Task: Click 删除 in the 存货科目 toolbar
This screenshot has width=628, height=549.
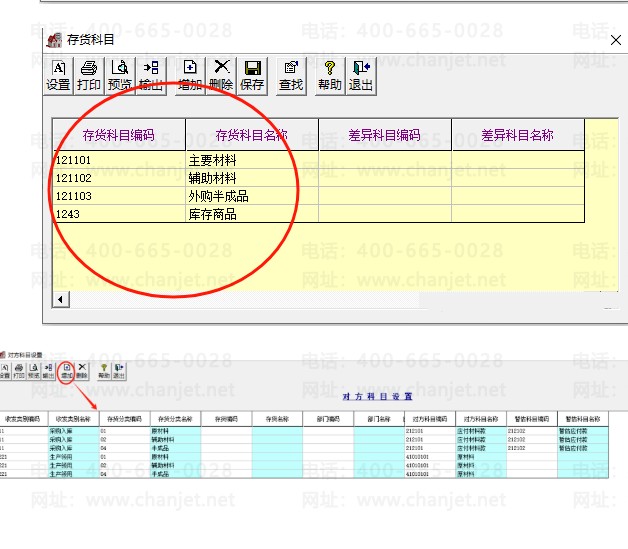Action: (x=221, y=76)
